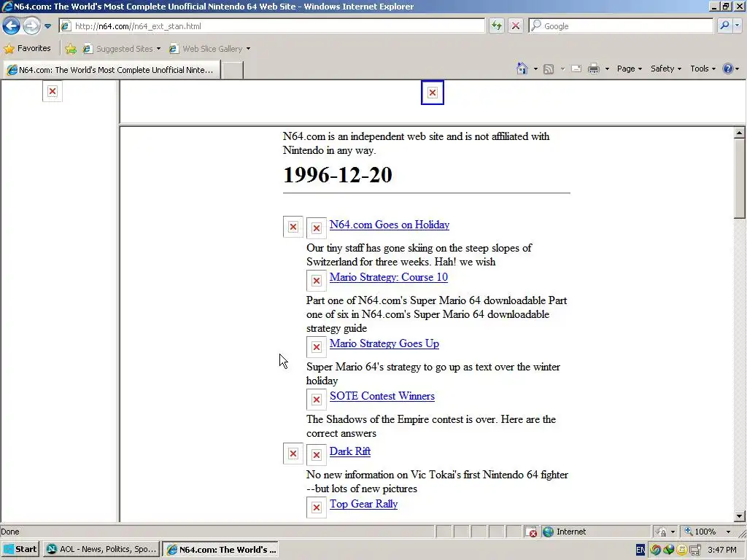Click the broken banner image in top frame
The image size is (747, 560).
pos(432,93)
